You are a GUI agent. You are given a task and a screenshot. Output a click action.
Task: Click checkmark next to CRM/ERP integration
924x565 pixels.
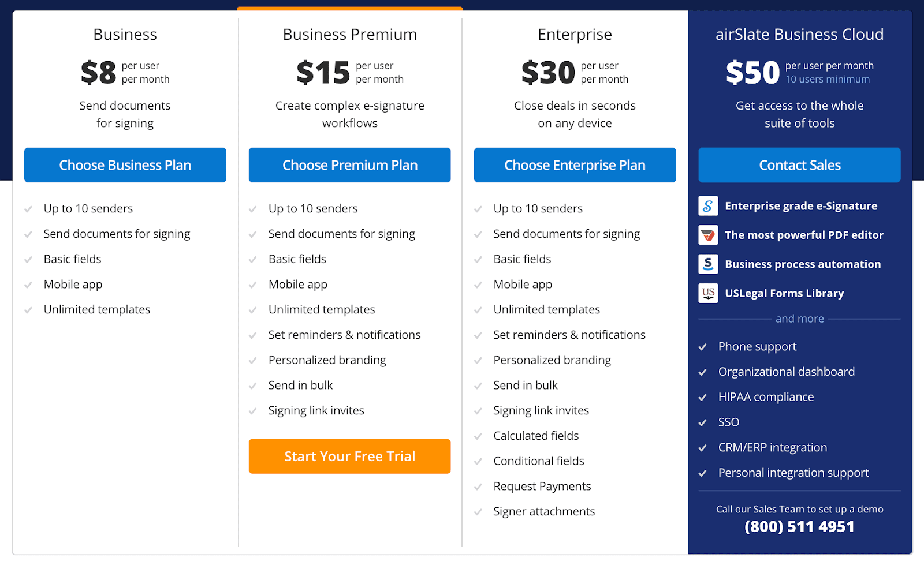tap(703, 448)
